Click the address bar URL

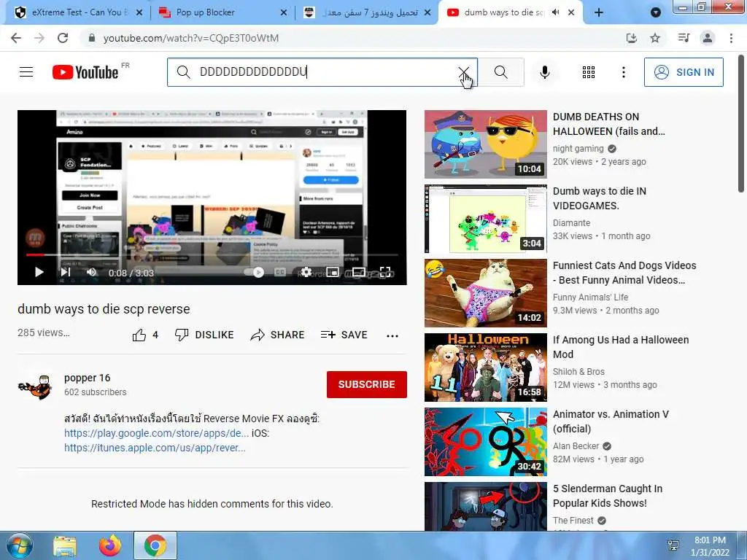coord(190,38)
